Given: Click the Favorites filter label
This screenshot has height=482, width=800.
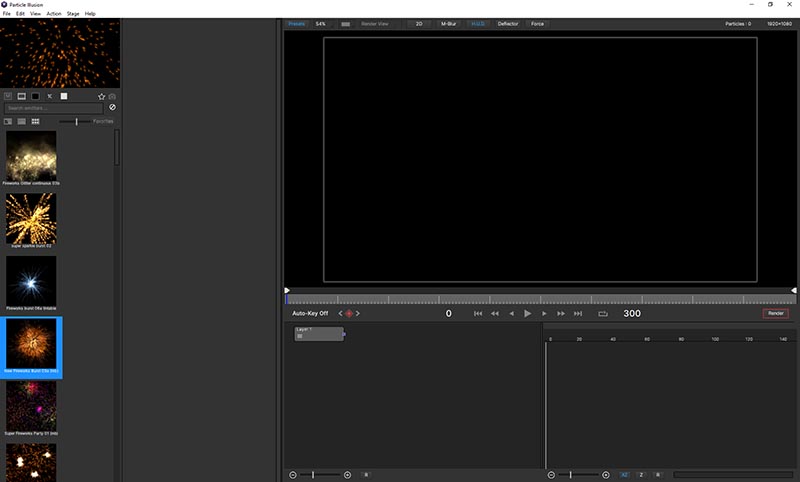Looking at the screenshot, I should tap(103, 121).
